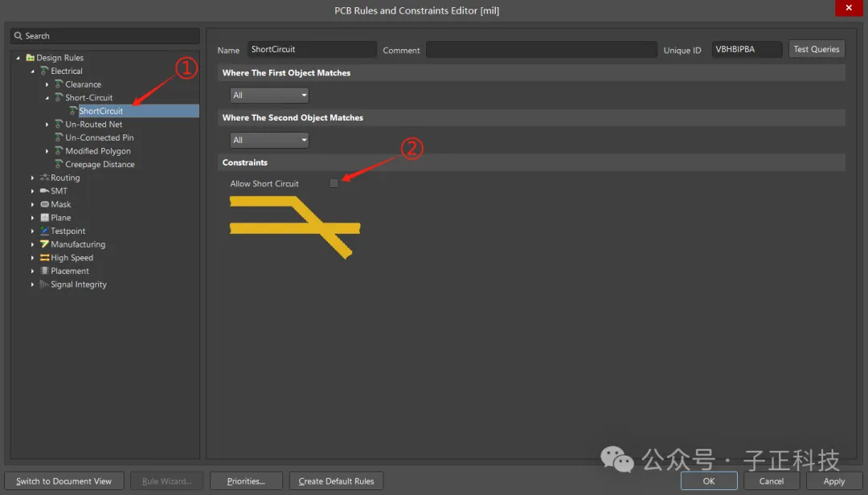Click the magnifier icon in Search box
This screenshot has width=868, height=495.
point(18,35)
